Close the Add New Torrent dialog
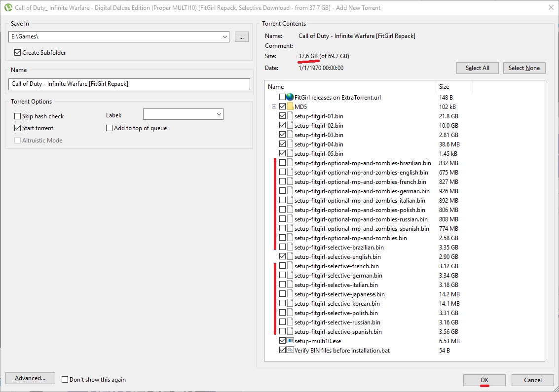559x392 pixels. 551,7
